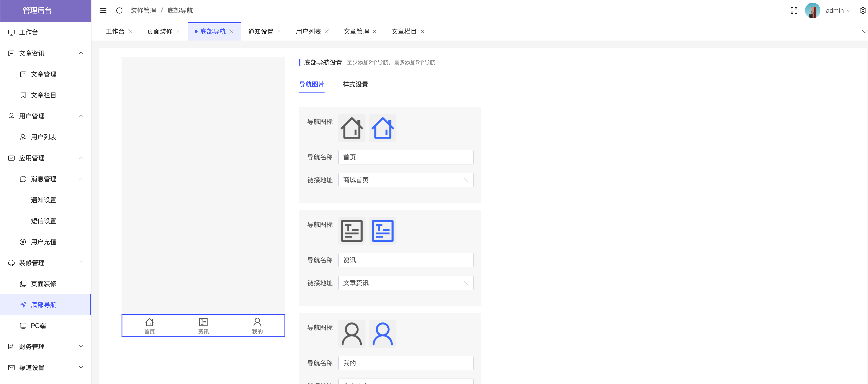Refresh the page with the reload icon
The image size is (868, 384).
(119, 10)
